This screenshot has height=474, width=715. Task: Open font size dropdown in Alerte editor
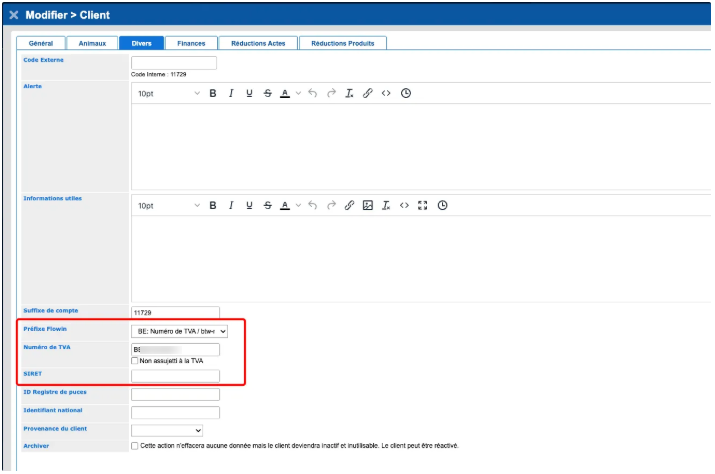tap(168, 93)
